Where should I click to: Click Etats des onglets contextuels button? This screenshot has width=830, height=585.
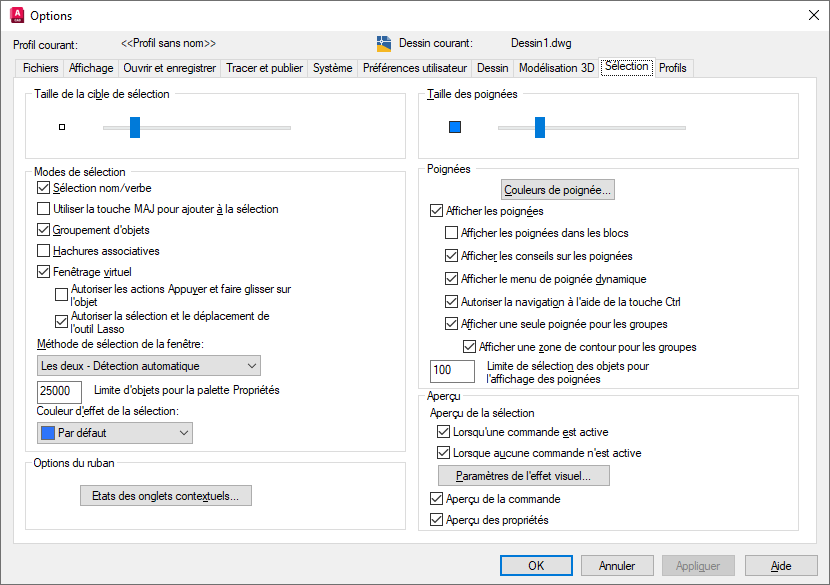pyautogui.click(x=165, y=495)
